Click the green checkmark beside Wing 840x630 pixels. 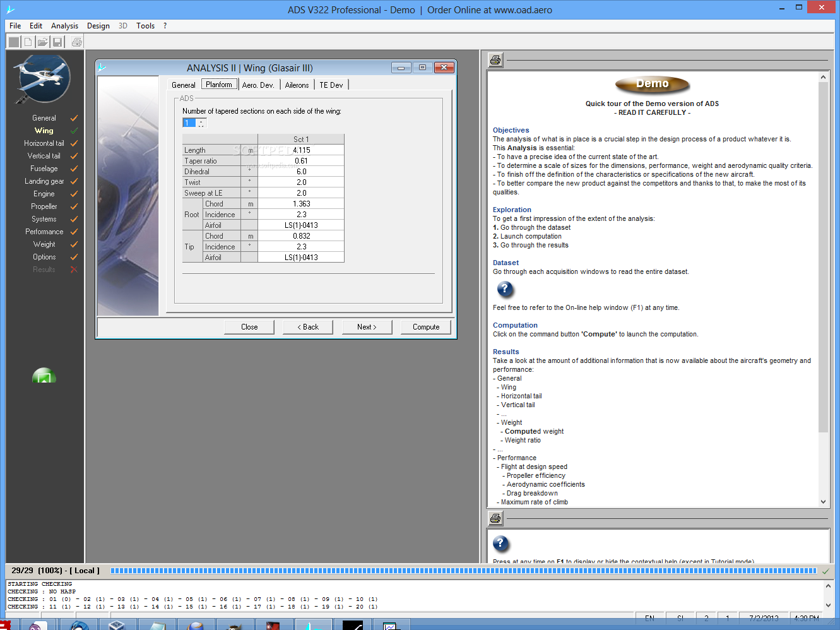point(74,131)
